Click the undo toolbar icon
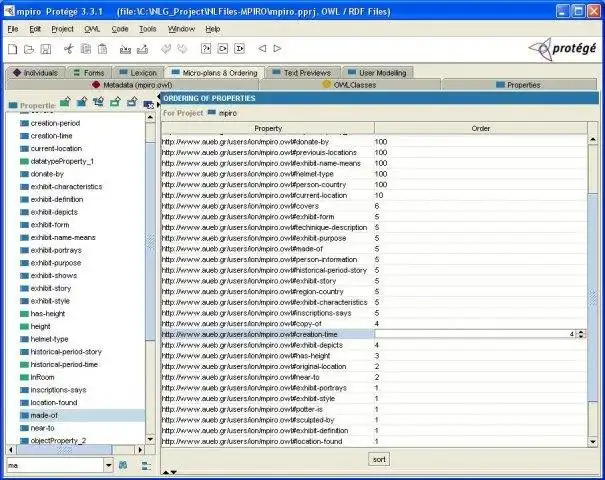 (x=166, y=49)
